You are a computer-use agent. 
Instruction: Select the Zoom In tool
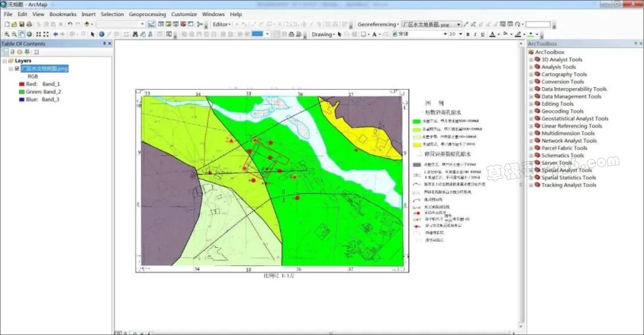6,34
